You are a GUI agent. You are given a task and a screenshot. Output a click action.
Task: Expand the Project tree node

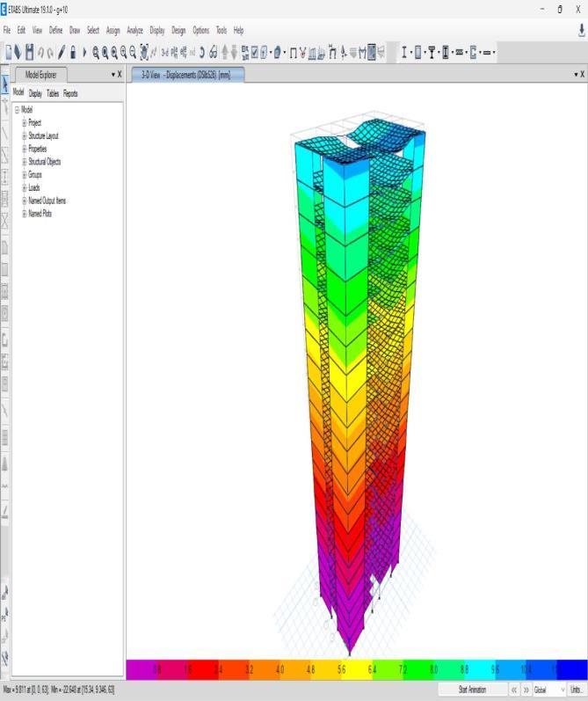(25, 122)
